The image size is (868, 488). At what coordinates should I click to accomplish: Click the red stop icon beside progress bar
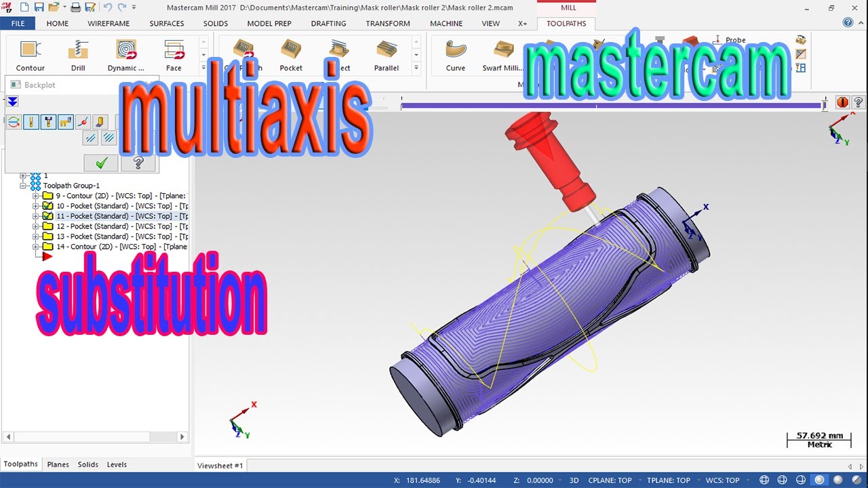(842, 102)
